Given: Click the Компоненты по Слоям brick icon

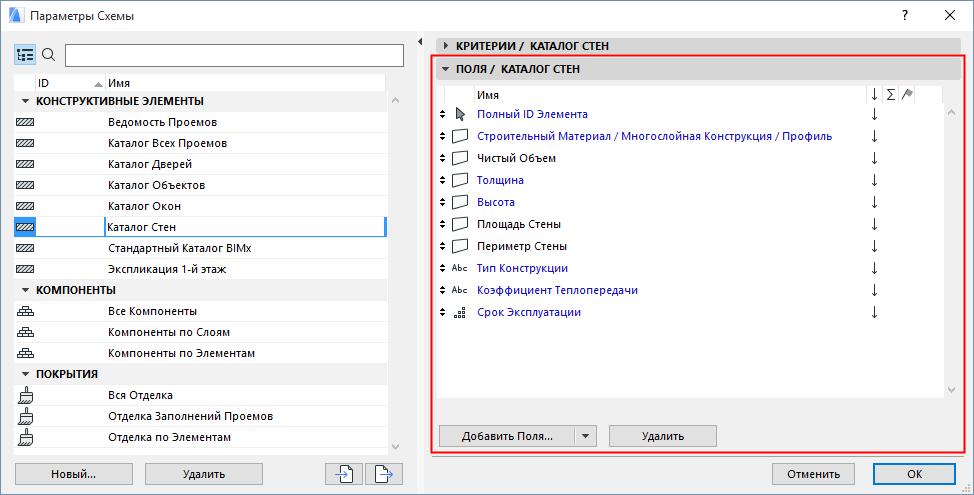Looking at the screenshot, I should coord(25,332).
